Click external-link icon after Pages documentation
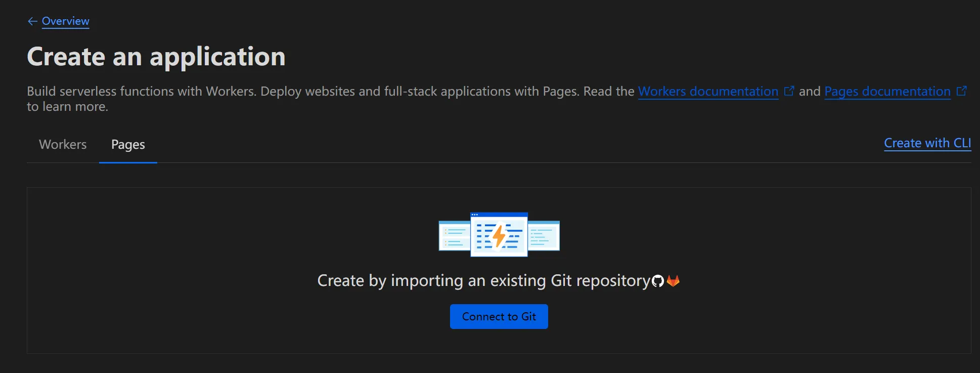980x373 pixels. click(x=961, y=91)
